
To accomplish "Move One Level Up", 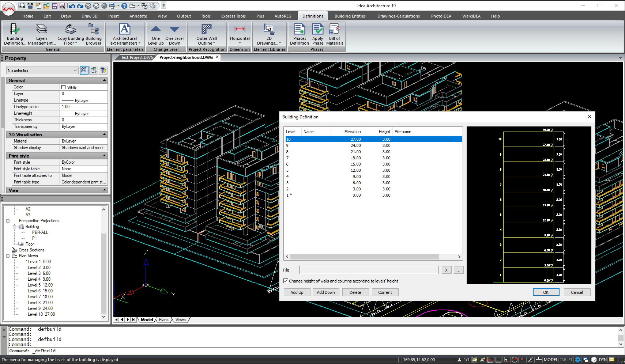I will (x=156, y=34).
